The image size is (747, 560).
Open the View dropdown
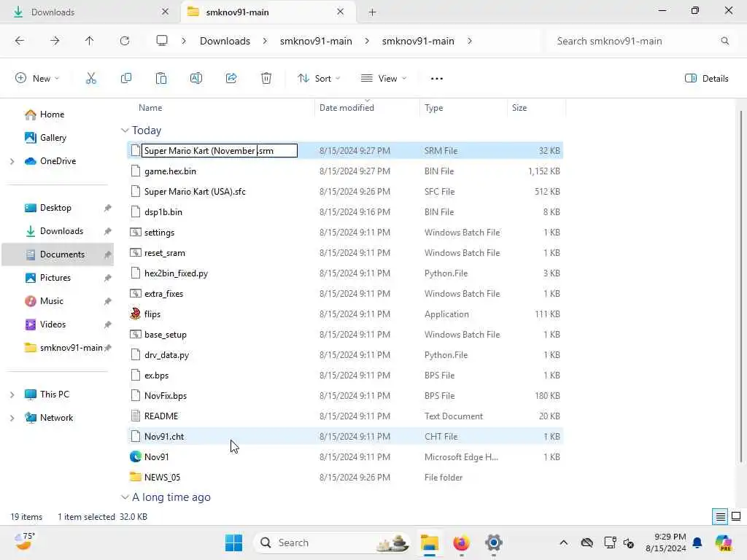[384, 79]
